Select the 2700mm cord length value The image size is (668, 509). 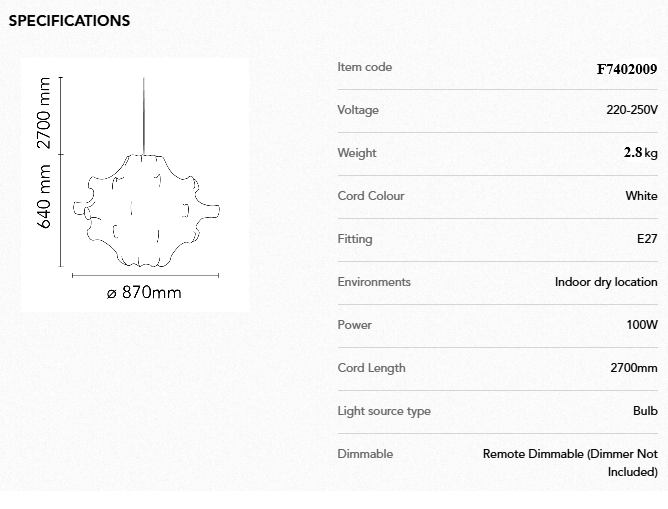tap(634, 368)
